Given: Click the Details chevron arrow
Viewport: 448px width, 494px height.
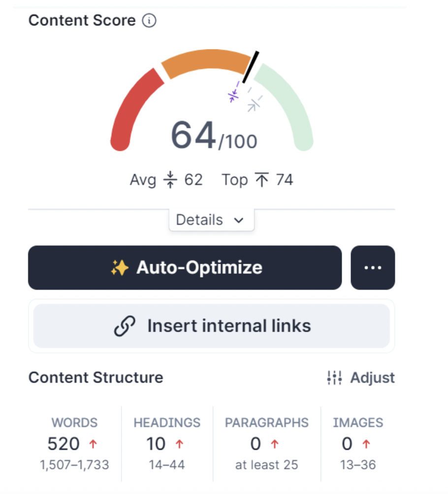Looking at the screenshot, I should [239, 220].
